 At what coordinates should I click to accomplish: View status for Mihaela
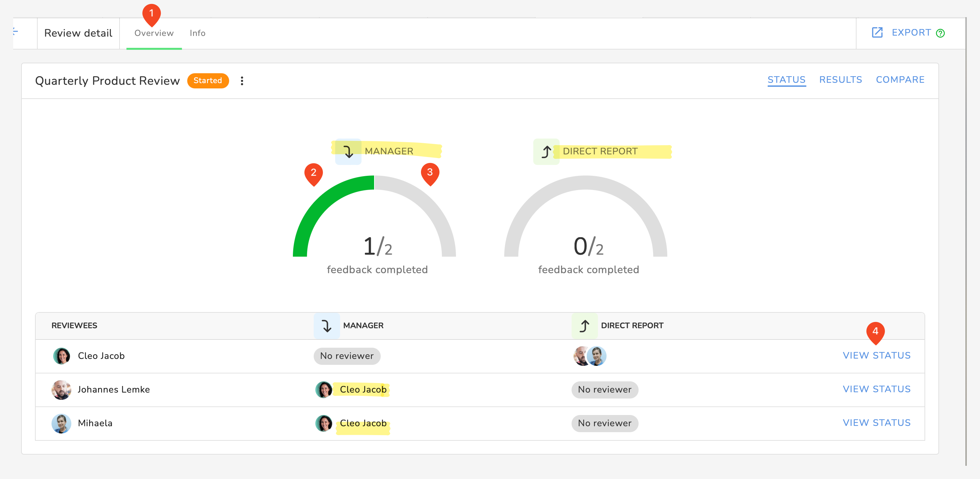877,423
